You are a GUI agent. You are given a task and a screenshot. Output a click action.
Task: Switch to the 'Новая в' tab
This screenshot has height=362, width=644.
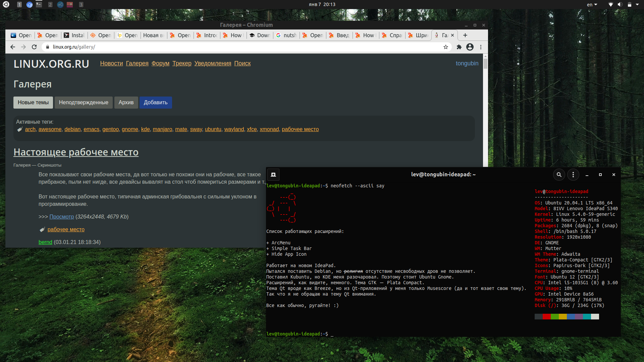point(154,35)
